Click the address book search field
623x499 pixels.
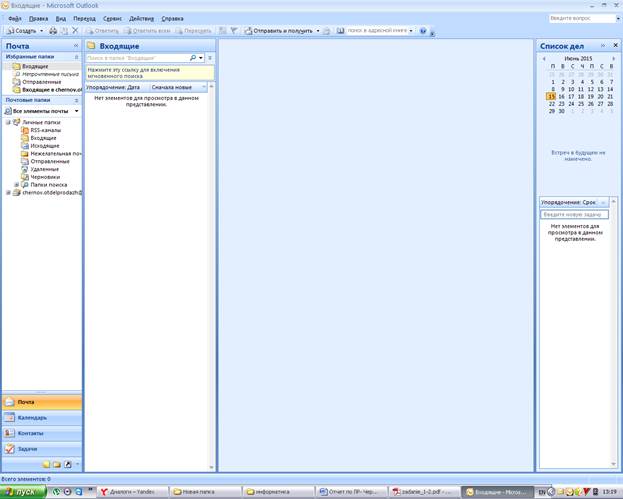click(x=377, y=31)
